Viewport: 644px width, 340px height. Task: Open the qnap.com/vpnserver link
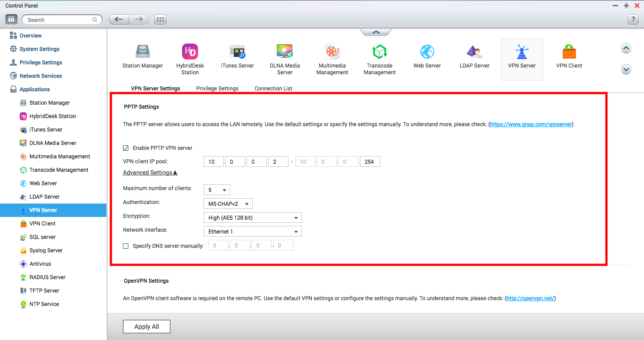coord(531,124)
